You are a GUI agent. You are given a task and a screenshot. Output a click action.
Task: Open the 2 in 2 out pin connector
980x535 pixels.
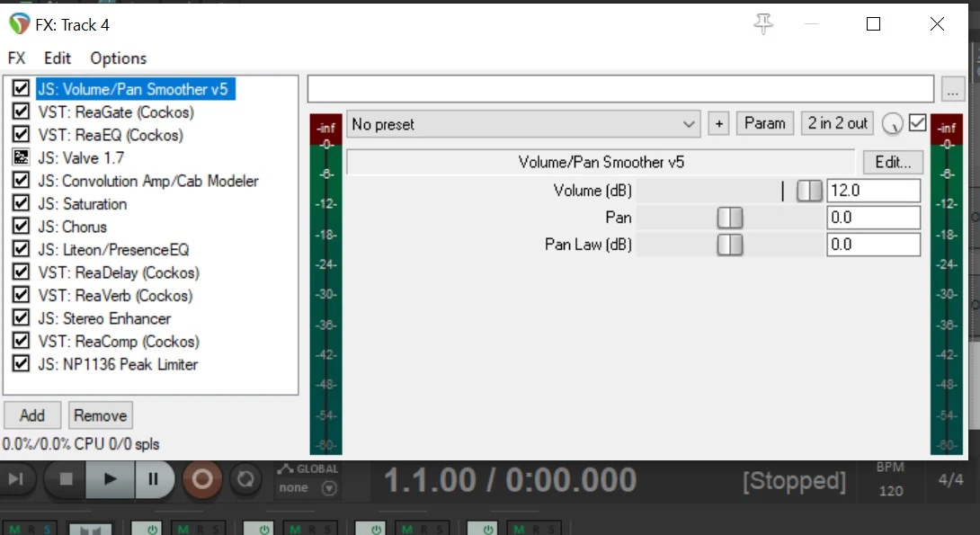click(x=838, y=123)
